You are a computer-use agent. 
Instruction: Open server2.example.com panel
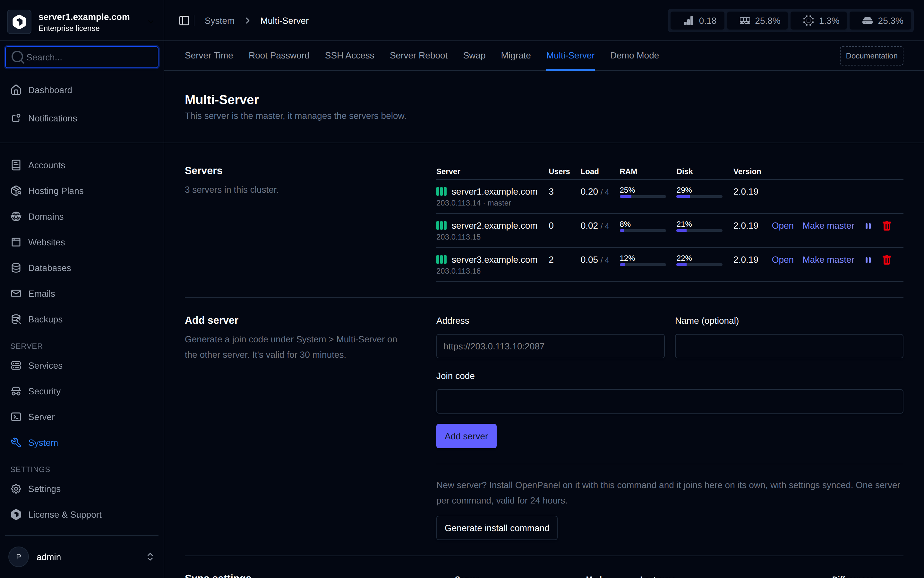[782, 225]
